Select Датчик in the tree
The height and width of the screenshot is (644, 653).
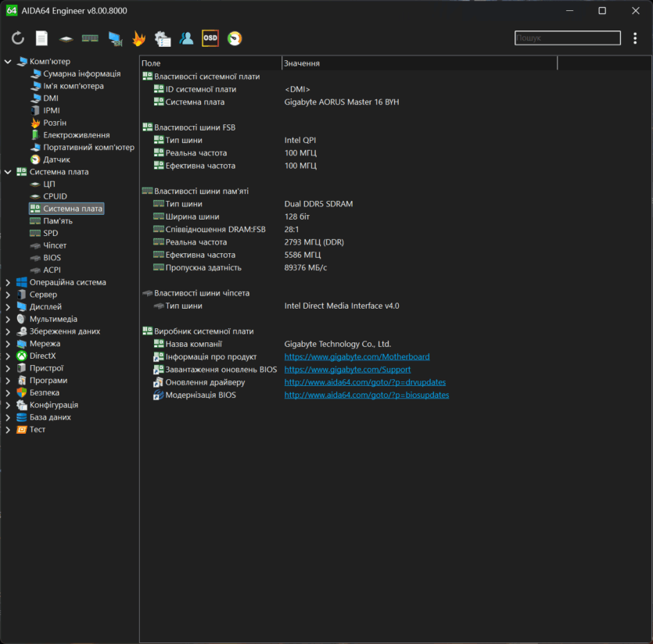(x=56, y=159)
